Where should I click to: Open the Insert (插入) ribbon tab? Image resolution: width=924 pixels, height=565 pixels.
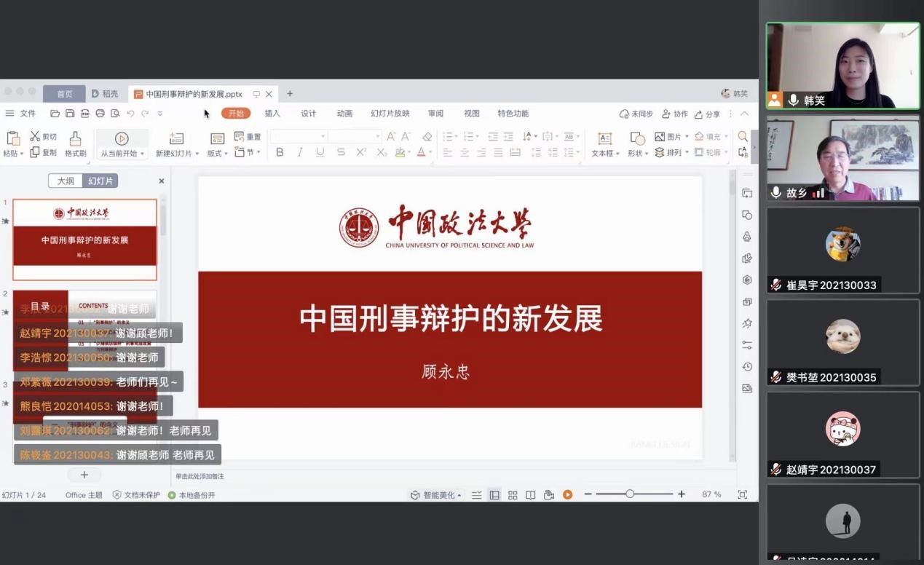(x=272, y=114)
